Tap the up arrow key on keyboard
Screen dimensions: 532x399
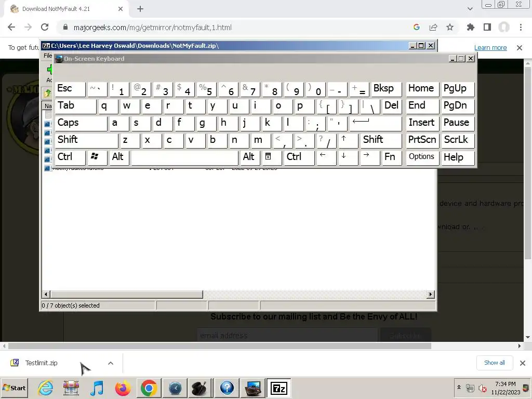point(348,140)
